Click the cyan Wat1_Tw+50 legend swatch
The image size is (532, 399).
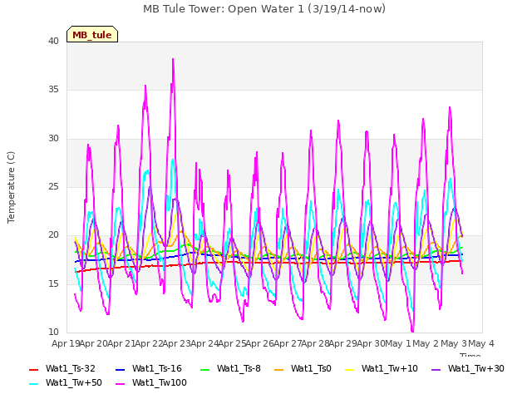(x=34, y=384)
